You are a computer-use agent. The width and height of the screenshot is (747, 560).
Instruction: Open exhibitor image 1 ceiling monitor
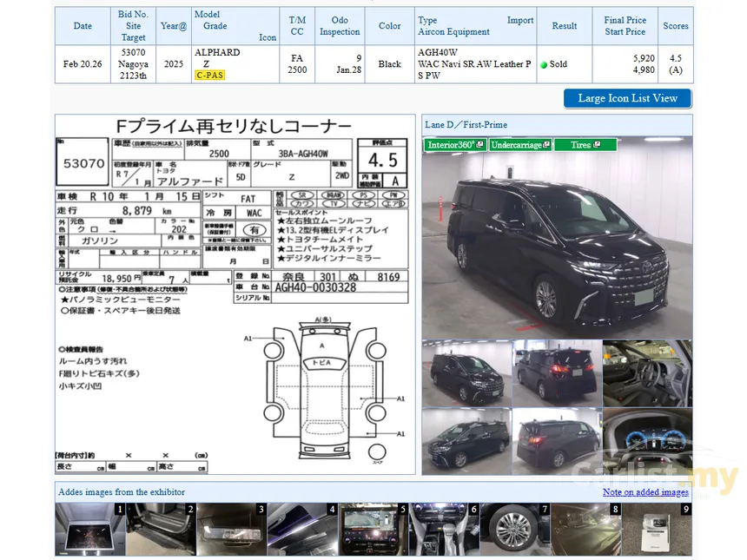coord(89,530)
